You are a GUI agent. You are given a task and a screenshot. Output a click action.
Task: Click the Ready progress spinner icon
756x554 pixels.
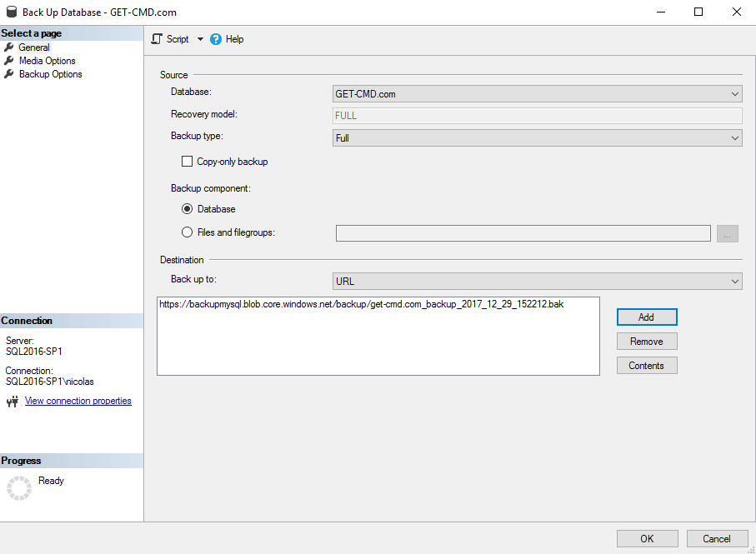click(x=18, y=488)
